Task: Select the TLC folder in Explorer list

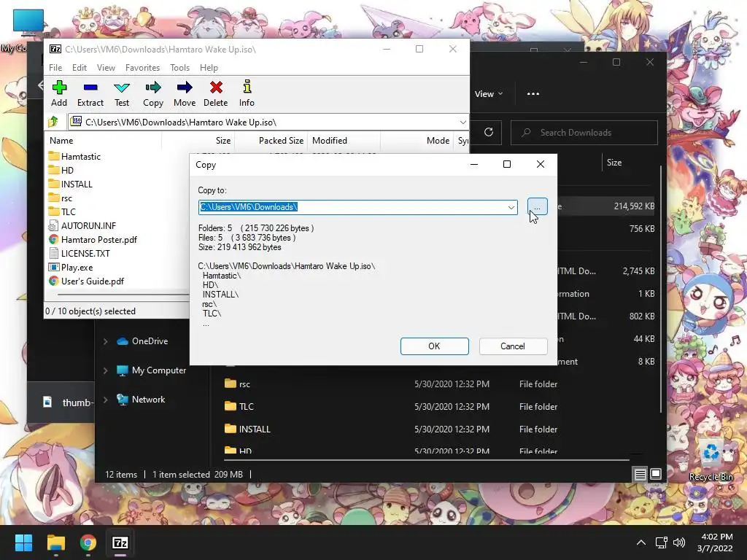Action: point(239,406)
